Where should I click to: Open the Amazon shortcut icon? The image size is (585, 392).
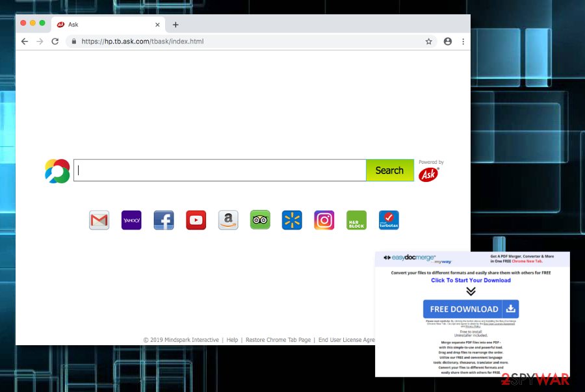click(228, 220)
